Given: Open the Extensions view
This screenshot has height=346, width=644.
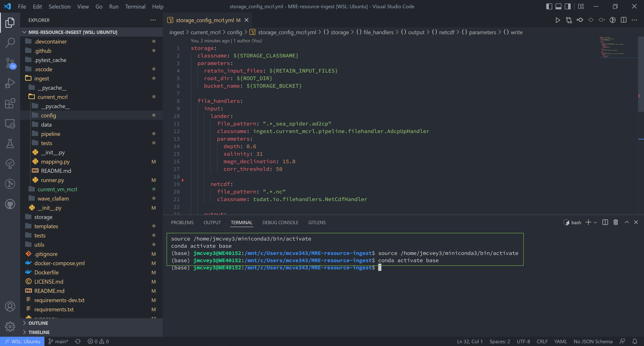Looking at the screenshot, I should [x=10, y=103].
